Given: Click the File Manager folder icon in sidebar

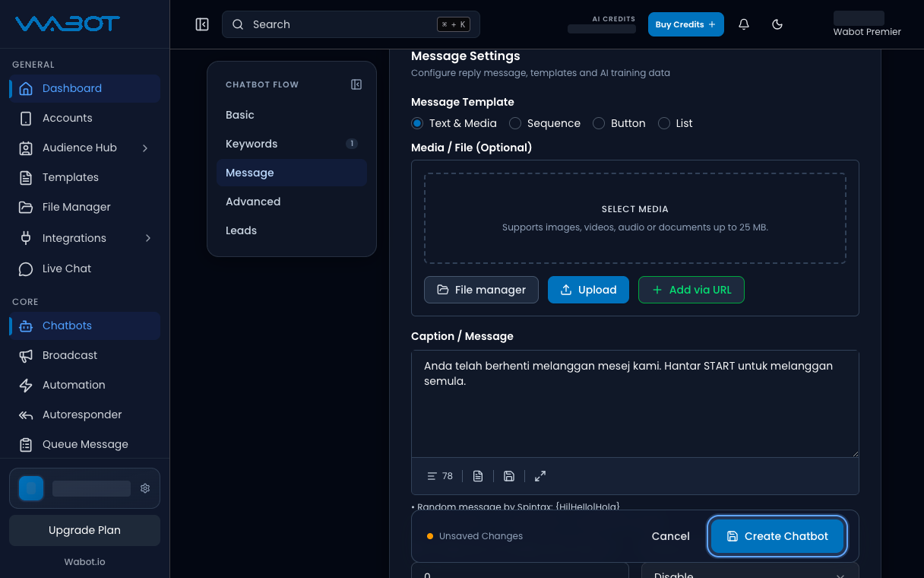Looking at the screenshot, I should [x=26, y=207].
